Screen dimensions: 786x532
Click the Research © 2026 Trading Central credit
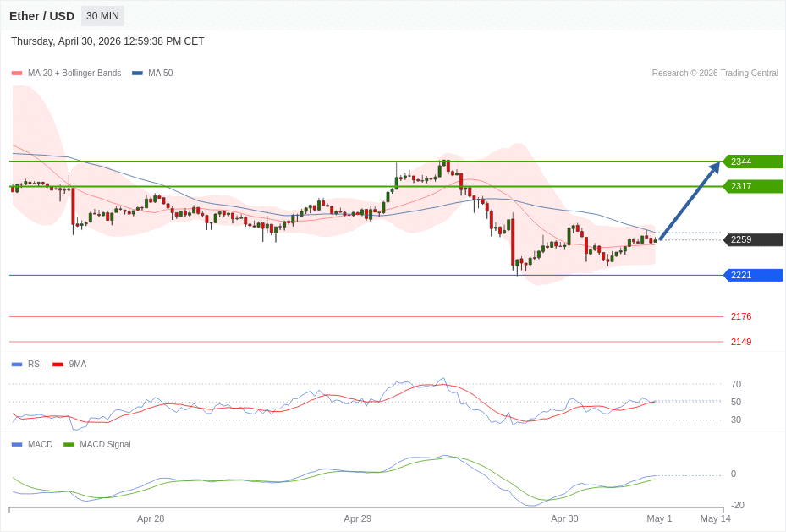tap(715, 74)
